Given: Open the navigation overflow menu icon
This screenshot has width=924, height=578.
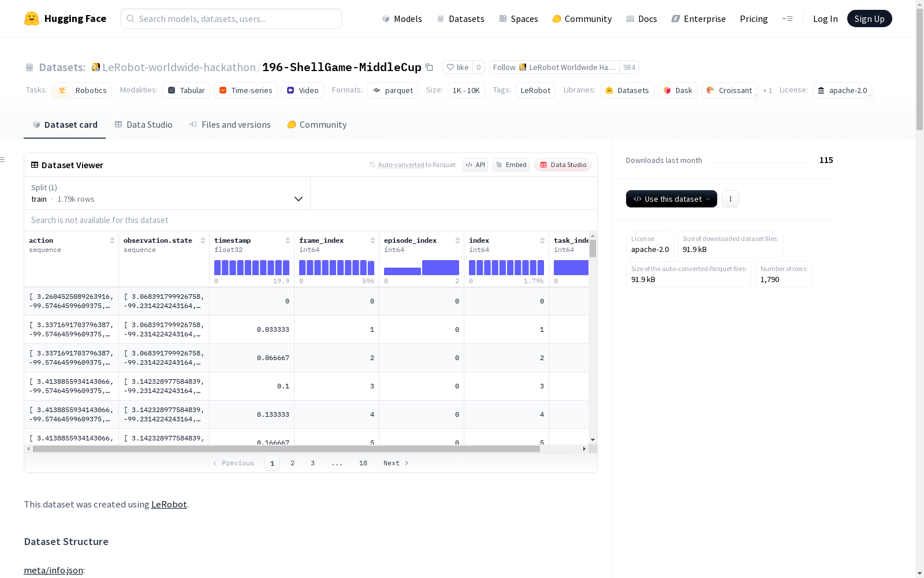Looking at the screenshot, I should (x=787, y=18).
